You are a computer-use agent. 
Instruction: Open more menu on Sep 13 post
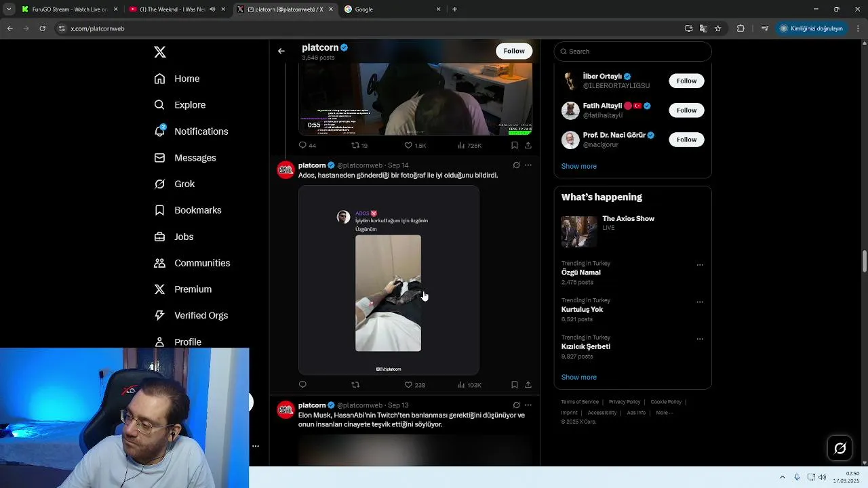point(528,405)
